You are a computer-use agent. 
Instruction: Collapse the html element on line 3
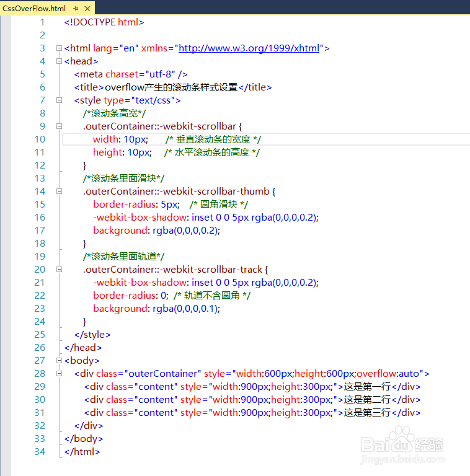tap(59, 48)
